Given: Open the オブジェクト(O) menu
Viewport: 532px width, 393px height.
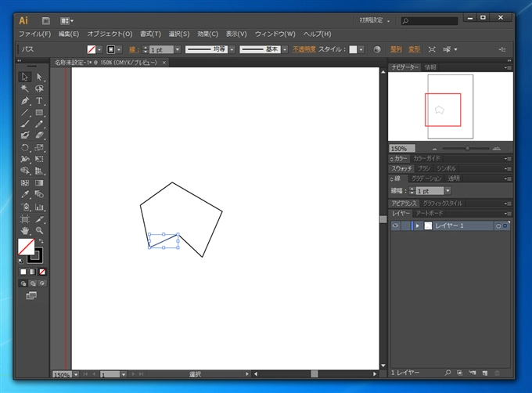Looking at the screenshot, I should pos(110,34).
